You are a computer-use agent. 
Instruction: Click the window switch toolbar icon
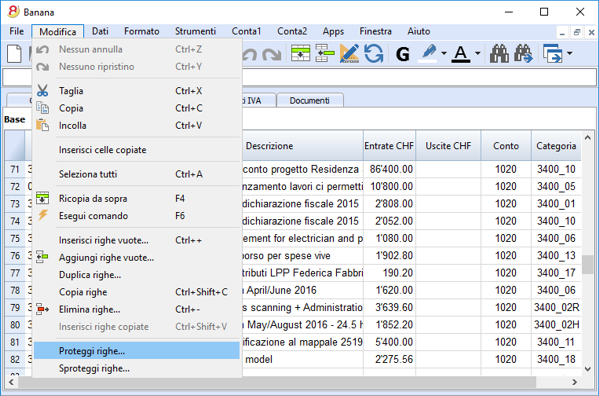(x=552, y=53)
